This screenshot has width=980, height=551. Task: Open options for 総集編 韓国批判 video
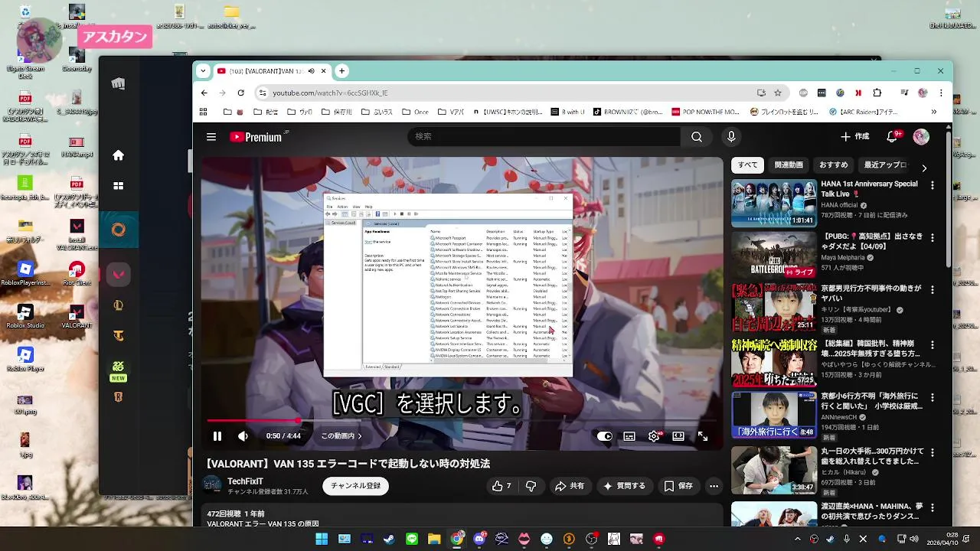pos(932,344)
